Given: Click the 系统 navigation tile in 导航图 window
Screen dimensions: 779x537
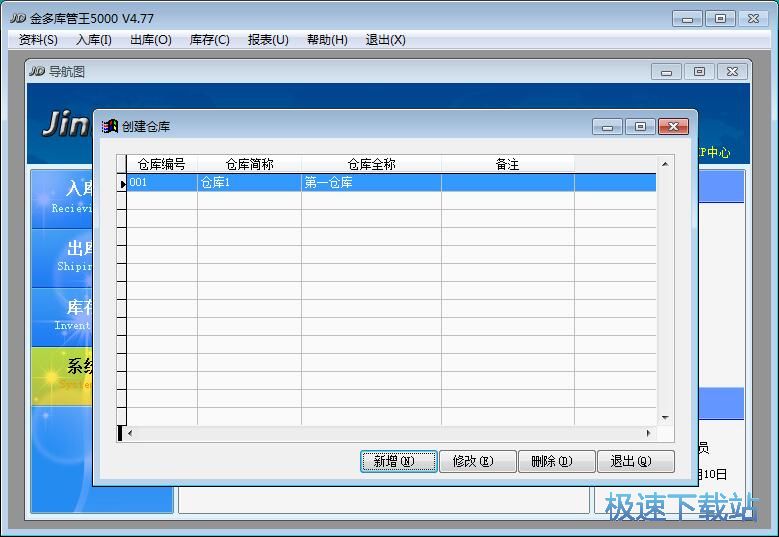Looking at the screenshot, I should click(x=62, y=377).
